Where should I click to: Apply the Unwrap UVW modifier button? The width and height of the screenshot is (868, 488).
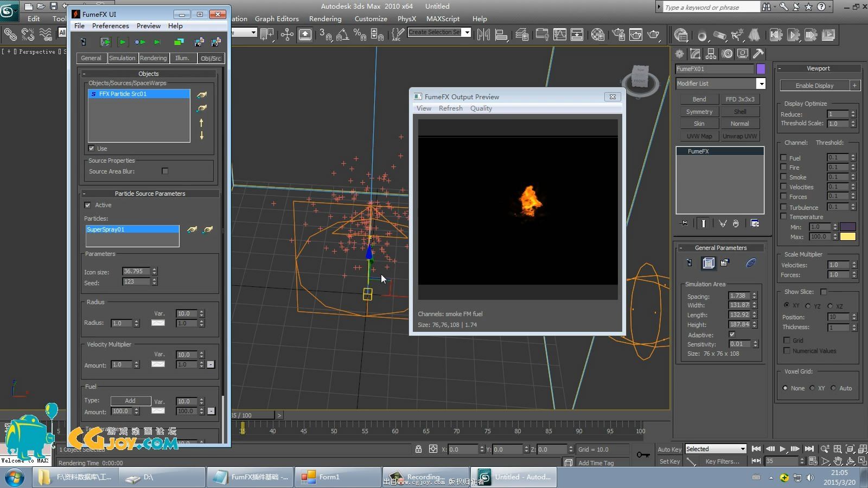pos(739,136)
